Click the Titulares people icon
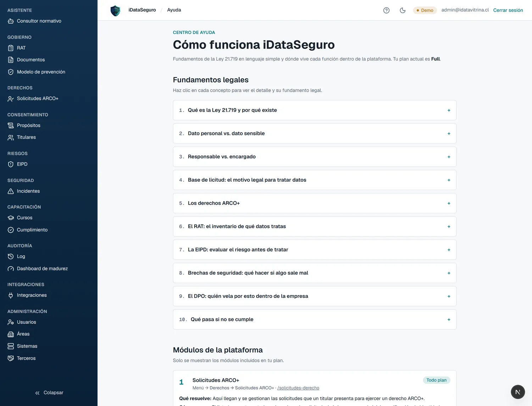Viewport: 532px width, 406px height. [11, 137]
